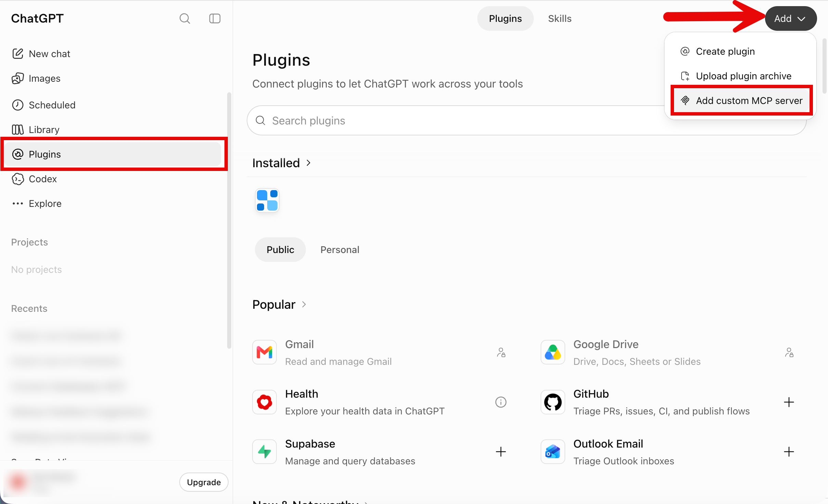This screenshot has height=504, width=828.
Task: Choose Add custom MCP server entry
Action: [741, 101]
